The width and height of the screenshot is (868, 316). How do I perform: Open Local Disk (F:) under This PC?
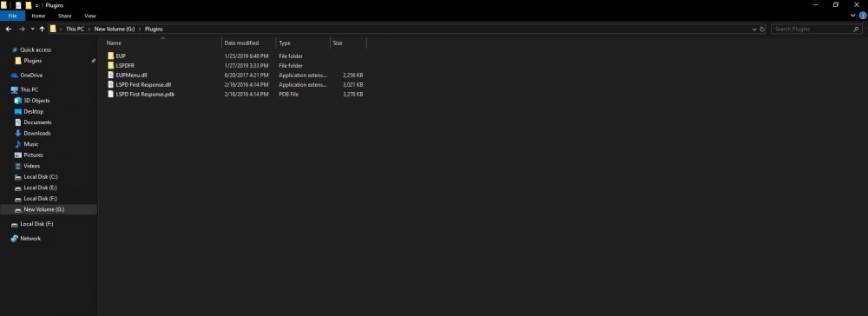(41, 199)
